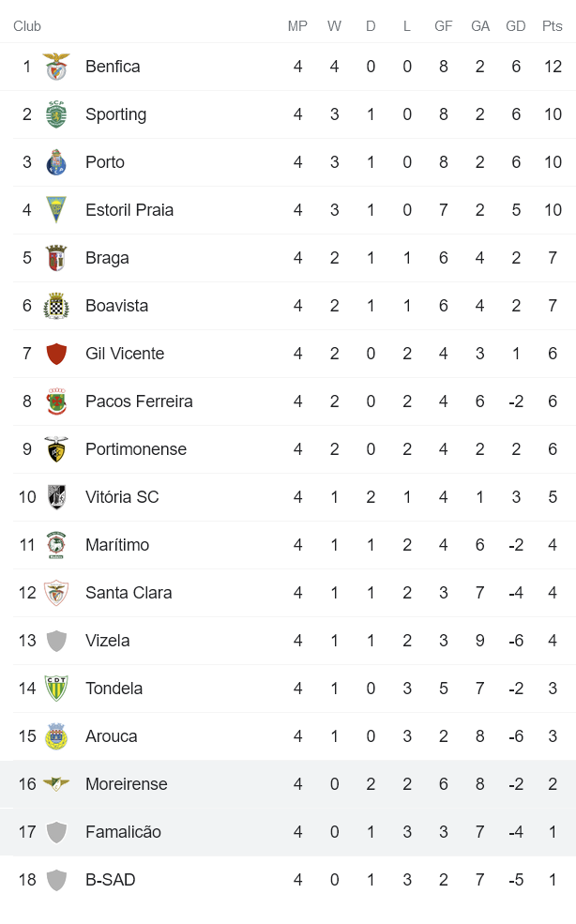Click the Boavista checkered crest icon
This screenshot has height=924, width=576.
tap(56, 306)
